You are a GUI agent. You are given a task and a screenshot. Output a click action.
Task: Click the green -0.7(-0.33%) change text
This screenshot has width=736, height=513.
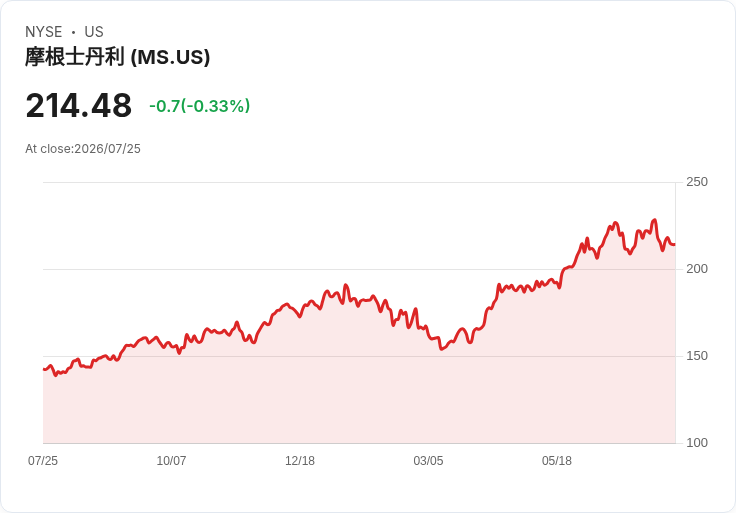[x=199, y=106]
